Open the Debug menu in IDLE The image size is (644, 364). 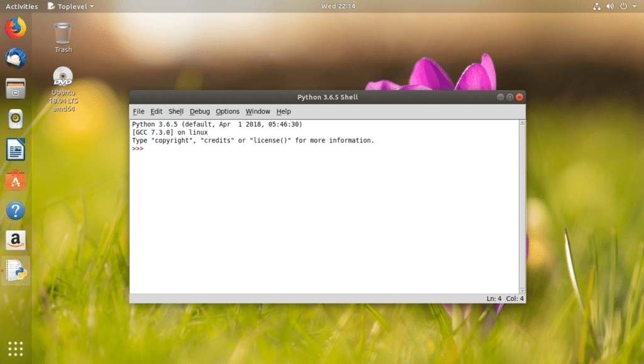pos(199,111)
